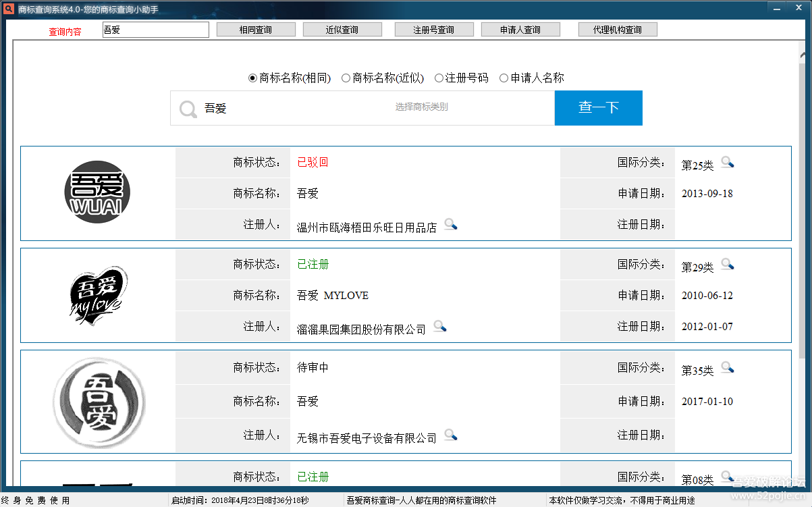Click registrant 无锡市吾爱电子设备有限公司
812x507 pixels.
(367, 438)
